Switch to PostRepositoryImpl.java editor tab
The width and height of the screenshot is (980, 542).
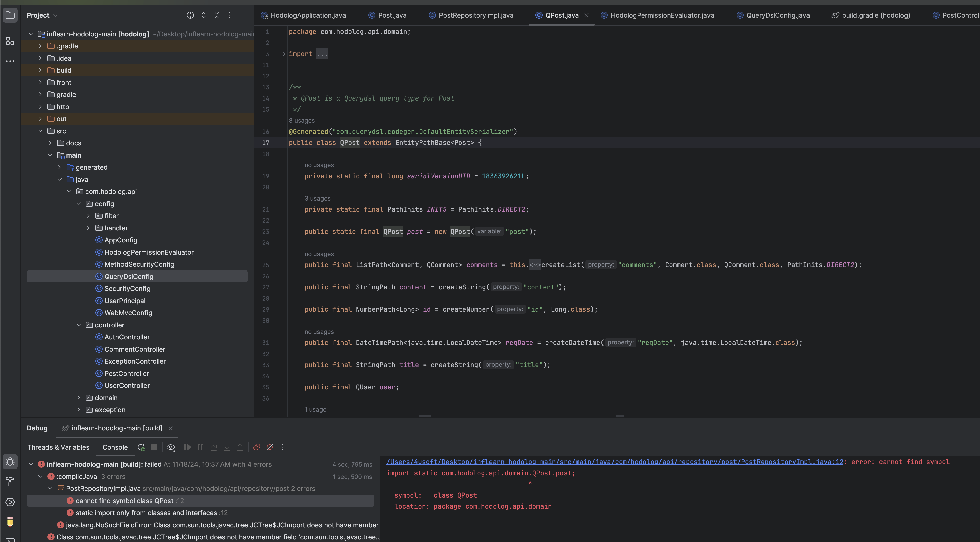click(471, 15)
